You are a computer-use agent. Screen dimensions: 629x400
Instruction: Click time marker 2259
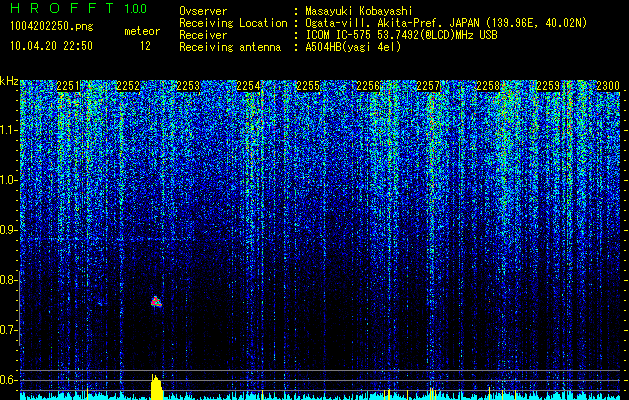[x=548, y=86]
